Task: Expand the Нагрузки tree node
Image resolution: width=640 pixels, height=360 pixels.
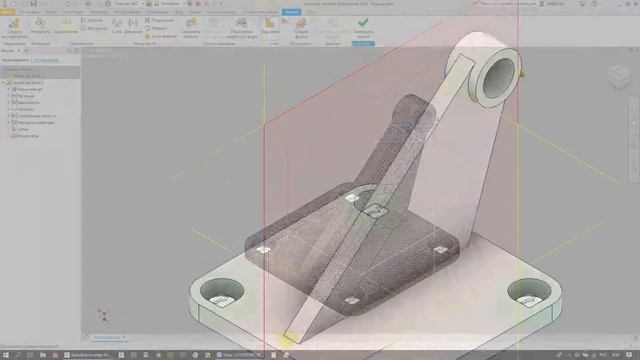Action: pos(9,109)
